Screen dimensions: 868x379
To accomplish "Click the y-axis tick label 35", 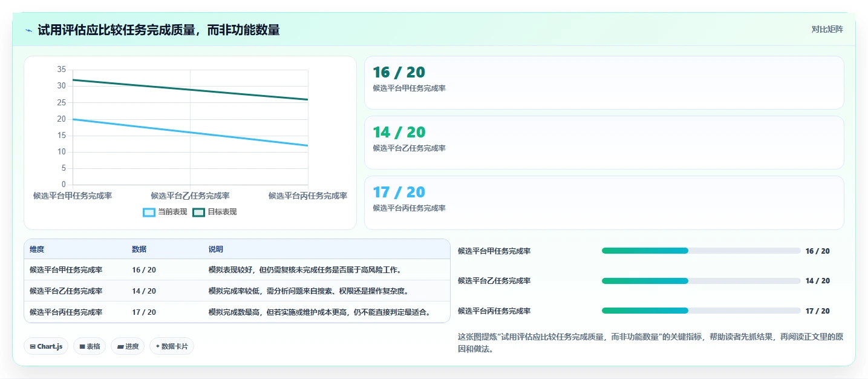I will [62, 70].
